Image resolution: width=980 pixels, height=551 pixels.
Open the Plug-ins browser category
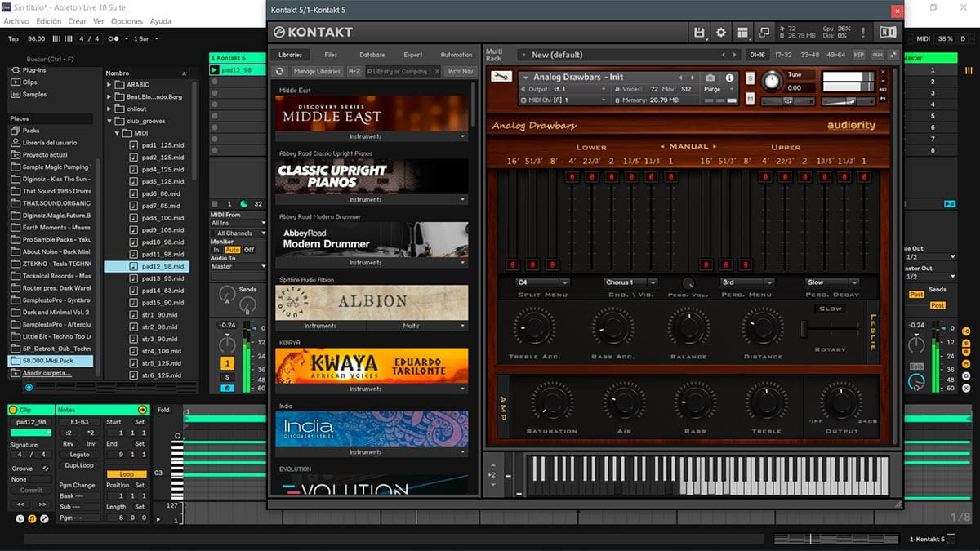(29, 71)
